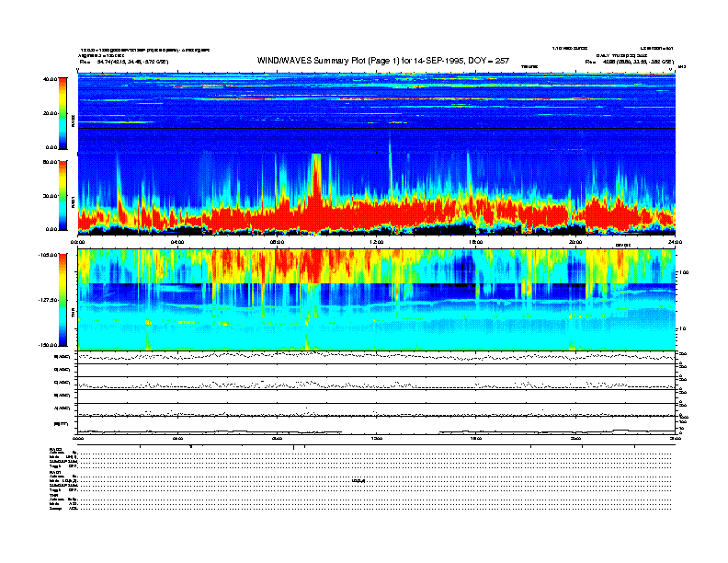Click the WIND/WAVES Summary Plot title text
This screenshot has height=563, width=728.
(x=383, y=61)
